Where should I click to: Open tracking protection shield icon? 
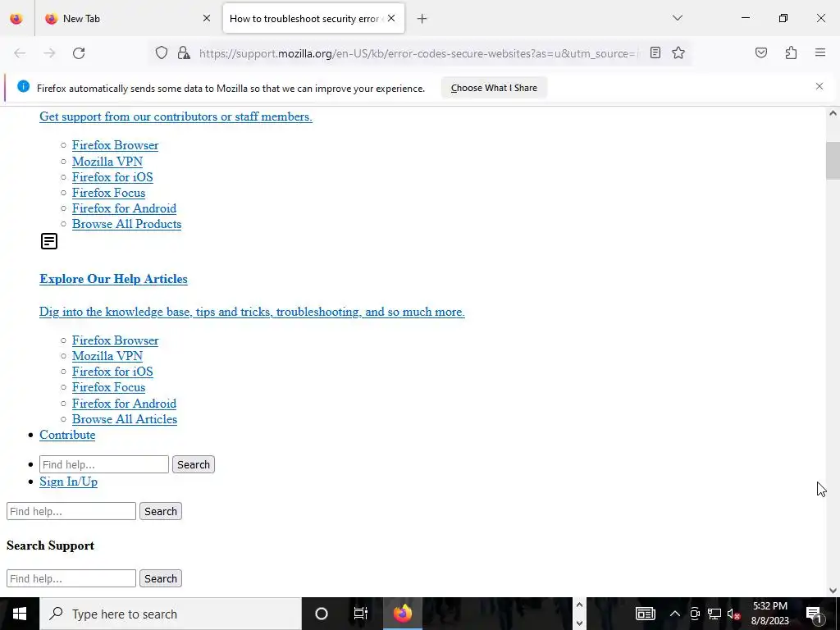click(162, 53)
